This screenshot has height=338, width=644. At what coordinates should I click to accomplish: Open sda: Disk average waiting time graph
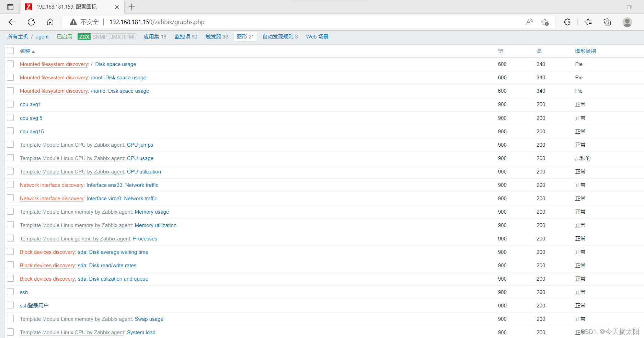coord(113,252)
